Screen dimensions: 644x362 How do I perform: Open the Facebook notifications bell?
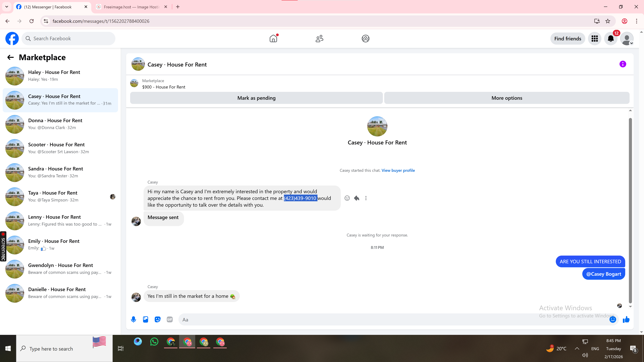(x=610, y=39)
